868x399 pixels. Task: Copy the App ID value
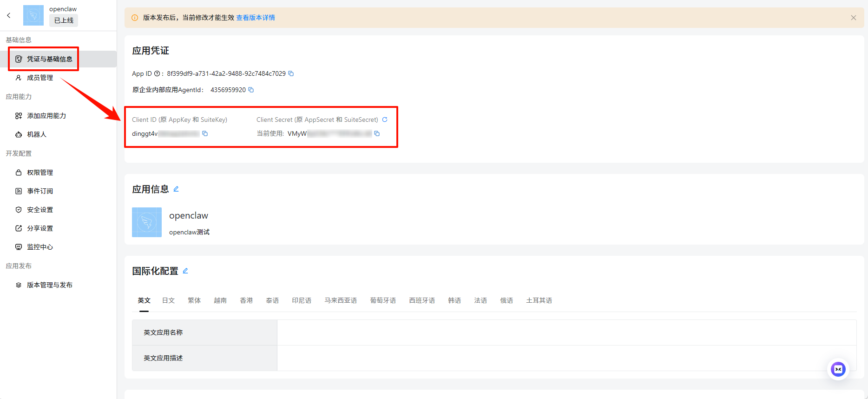pyautogui.click(x=291, y=73)
